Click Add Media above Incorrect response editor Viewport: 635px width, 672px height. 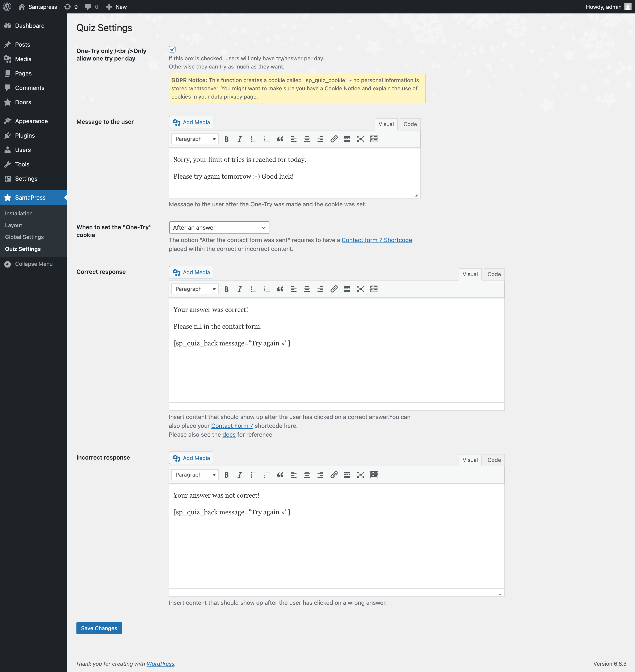pyautogui.click(x=191, y=458)
